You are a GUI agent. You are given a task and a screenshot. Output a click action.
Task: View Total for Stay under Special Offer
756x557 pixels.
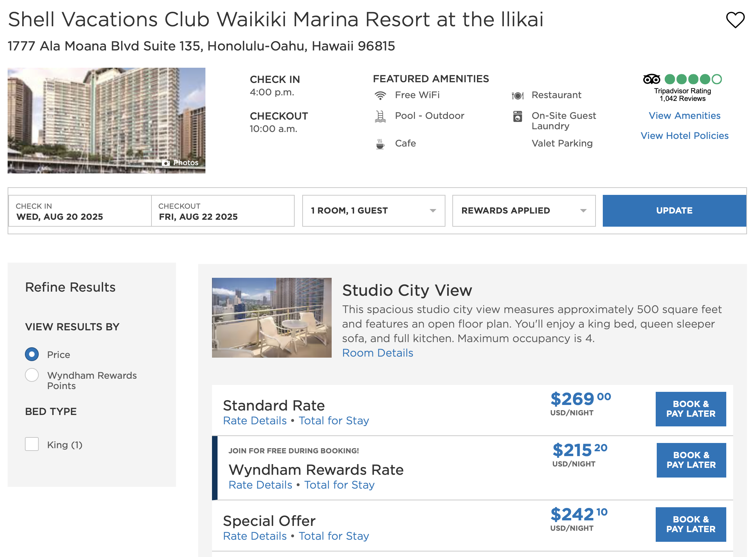tap(334, 536)
